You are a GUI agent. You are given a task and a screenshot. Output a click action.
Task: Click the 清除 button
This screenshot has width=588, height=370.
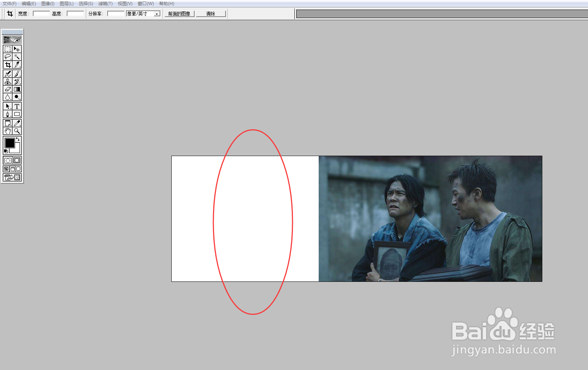[x=211, y=14]
